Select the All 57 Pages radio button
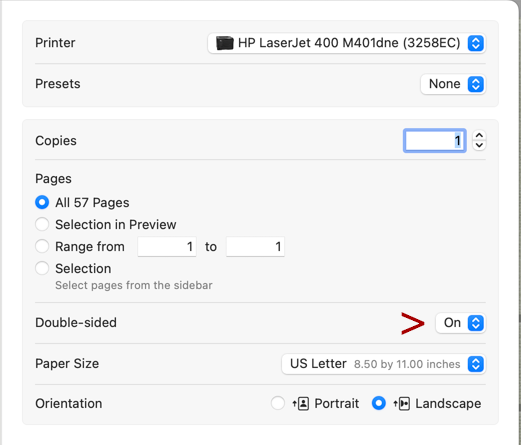521x445 pixels. point(42,202)
